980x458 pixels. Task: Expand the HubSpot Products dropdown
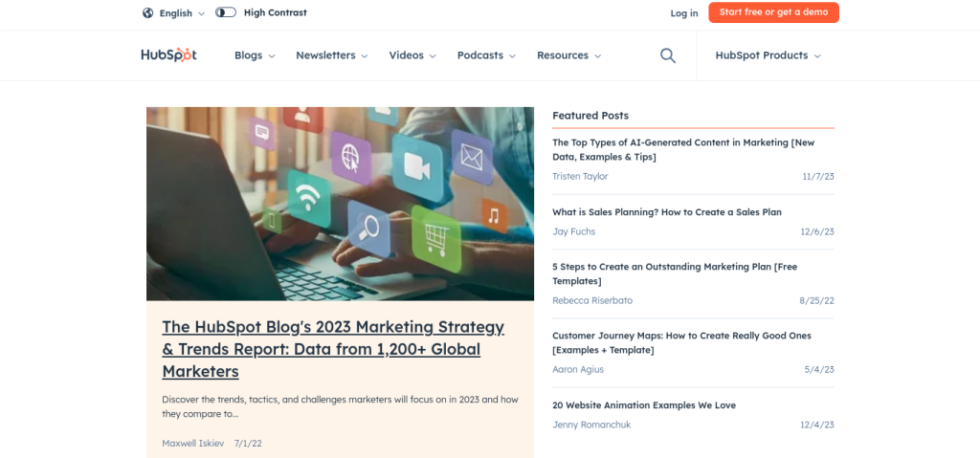tap(768, 55)
